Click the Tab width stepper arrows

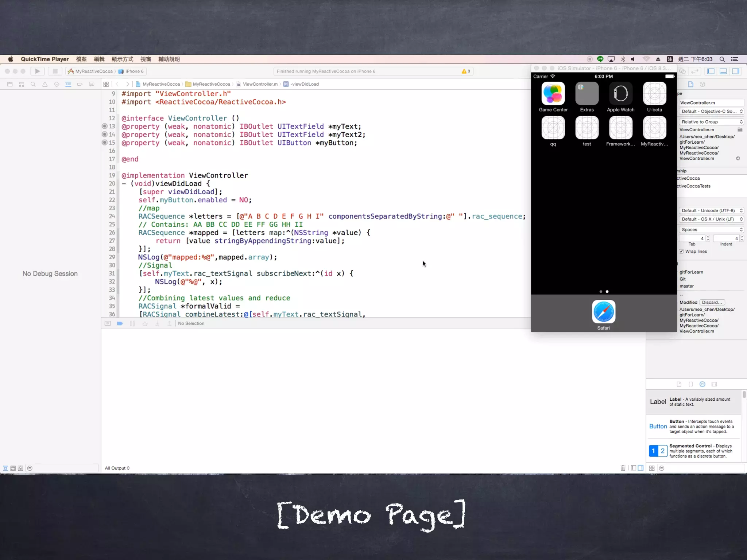708,238
